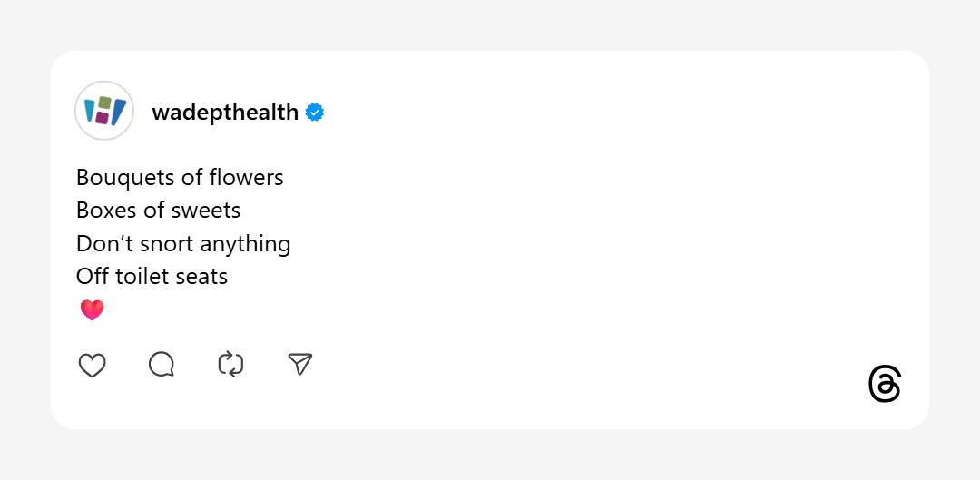
Task: Open the wadepthealth profile avatar
Action: (104, 111)
